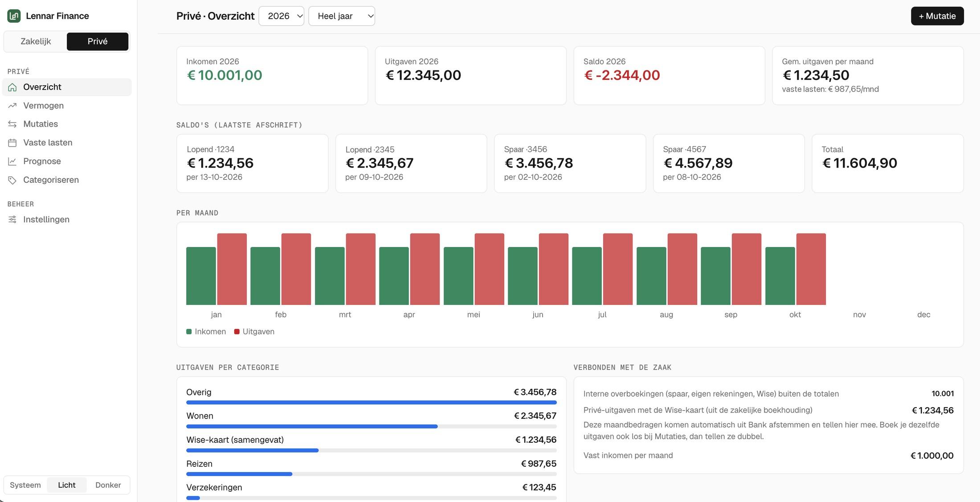This screenshot has width=980, height=502.
Task: Click the Vast inkomen per maand row
Action: (768, 456)
